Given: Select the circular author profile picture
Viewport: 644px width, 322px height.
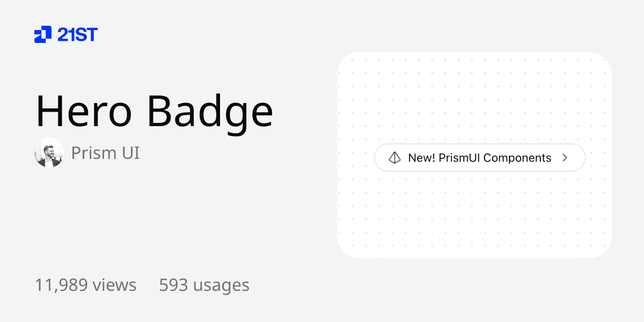Looking at the screenshot, I should [x=49, y=153].
